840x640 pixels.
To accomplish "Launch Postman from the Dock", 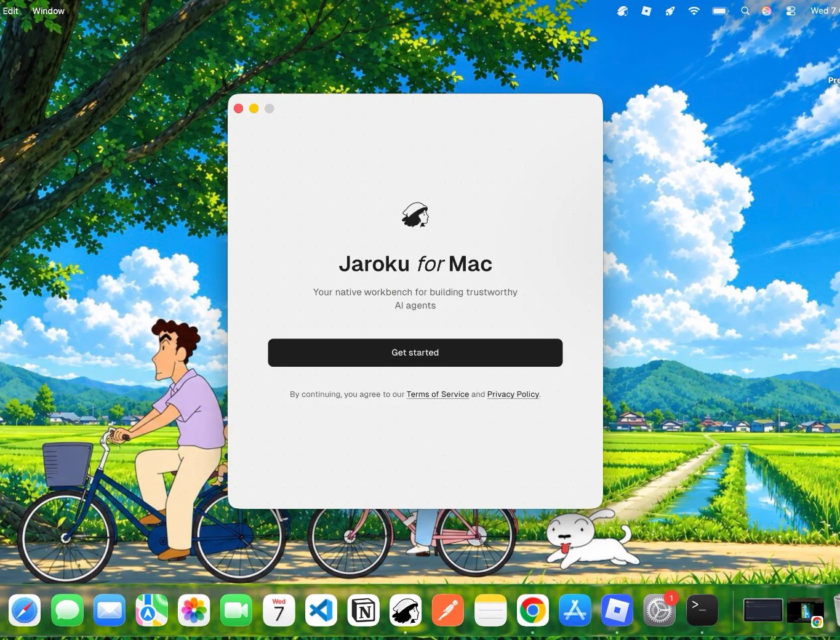I will pyautogui.click(x=448, y=610).
